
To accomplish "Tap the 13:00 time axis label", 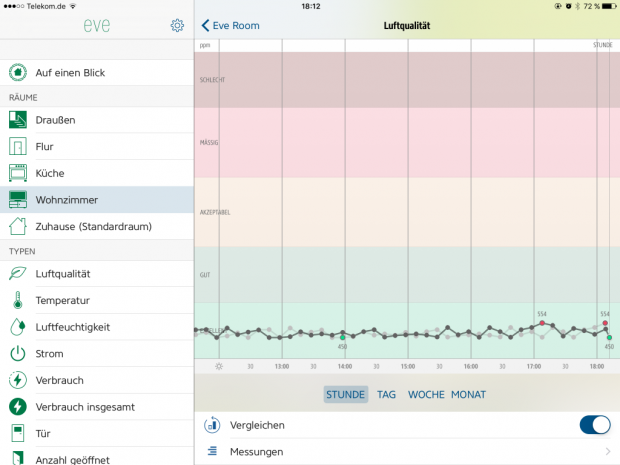I will point(282,367).
